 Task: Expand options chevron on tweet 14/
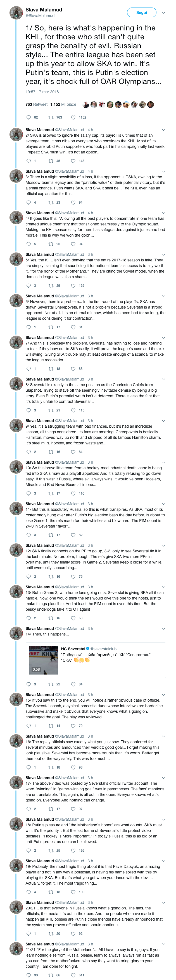pyautogui.click(x=163, y=629)
